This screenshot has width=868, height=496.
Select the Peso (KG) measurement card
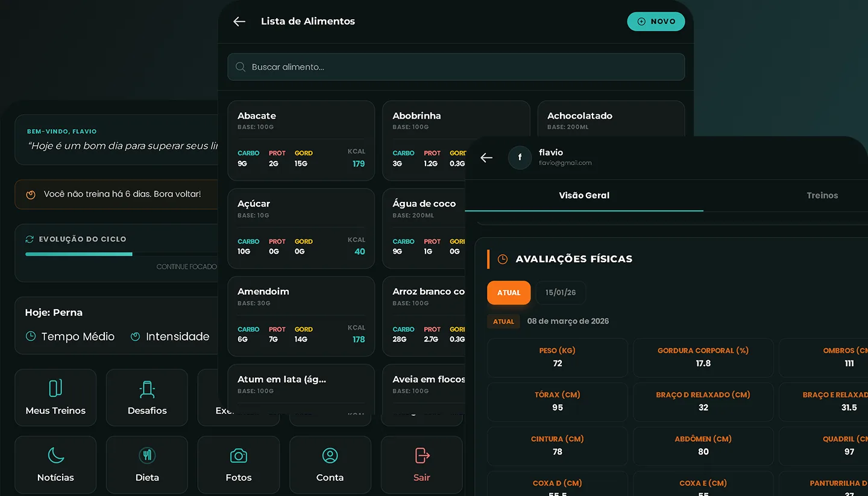click(x=558, y=357)
